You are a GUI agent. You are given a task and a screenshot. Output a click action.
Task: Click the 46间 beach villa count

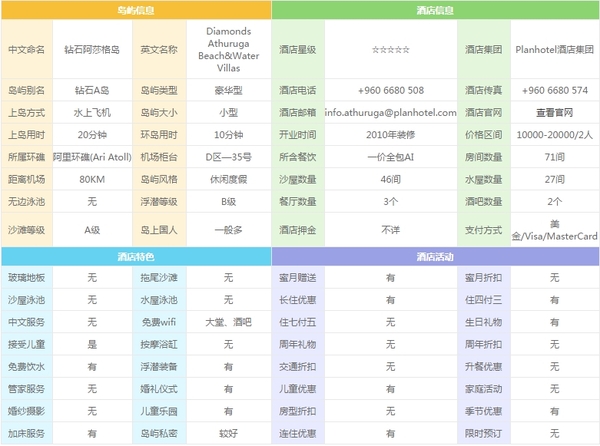tap(391, 179)
